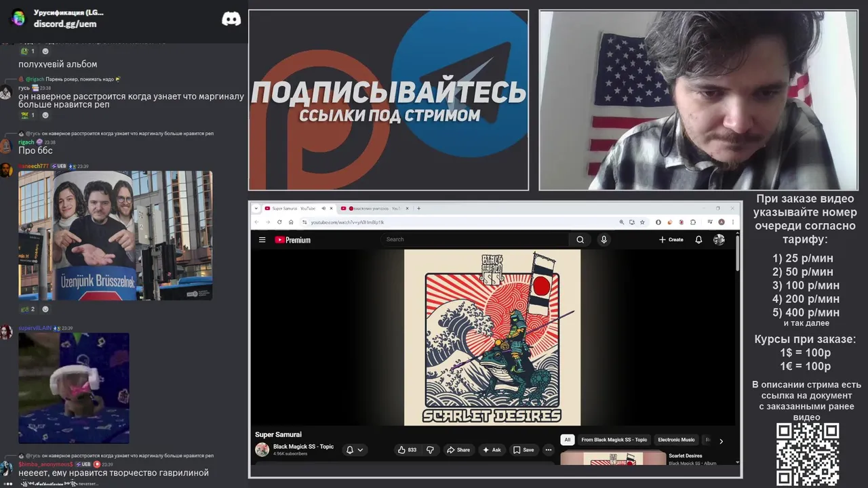Open the browser extensions puzzle icon
This screenshot has width=868, height=488.
click(693, 222)
